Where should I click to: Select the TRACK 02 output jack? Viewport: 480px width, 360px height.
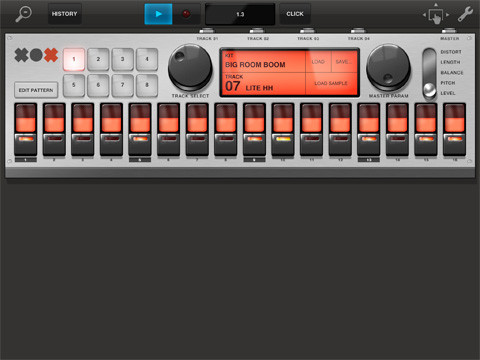pos(257,31)
